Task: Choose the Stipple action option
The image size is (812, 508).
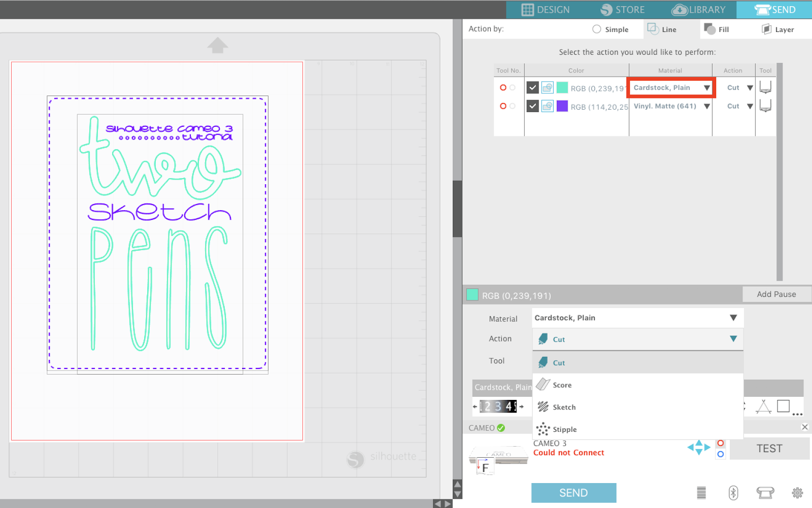Action: coord(564,429)
